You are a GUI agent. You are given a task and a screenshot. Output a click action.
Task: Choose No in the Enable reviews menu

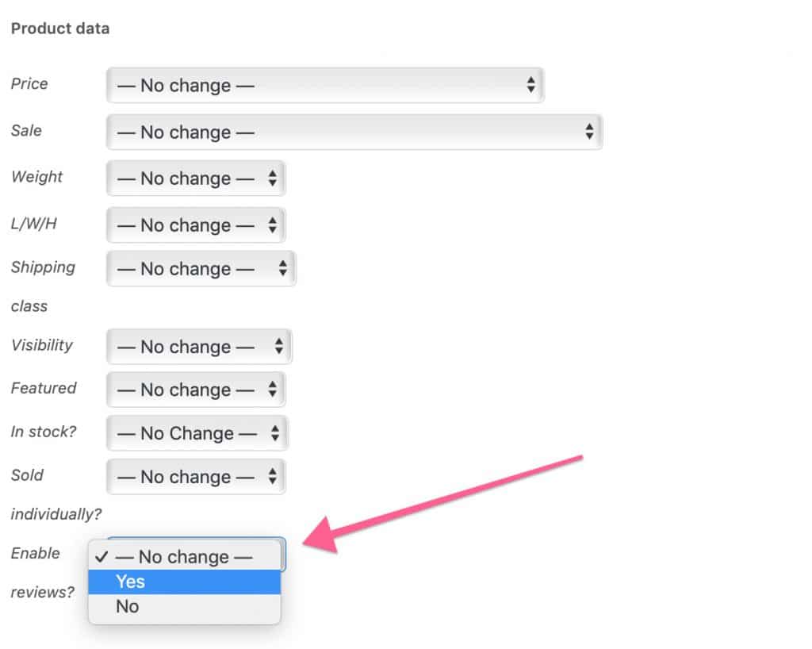tap(185, 607)
